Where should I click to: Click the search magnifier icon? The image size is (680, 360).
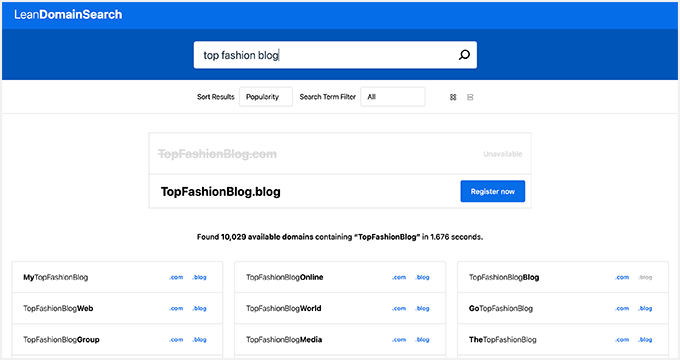464,55
